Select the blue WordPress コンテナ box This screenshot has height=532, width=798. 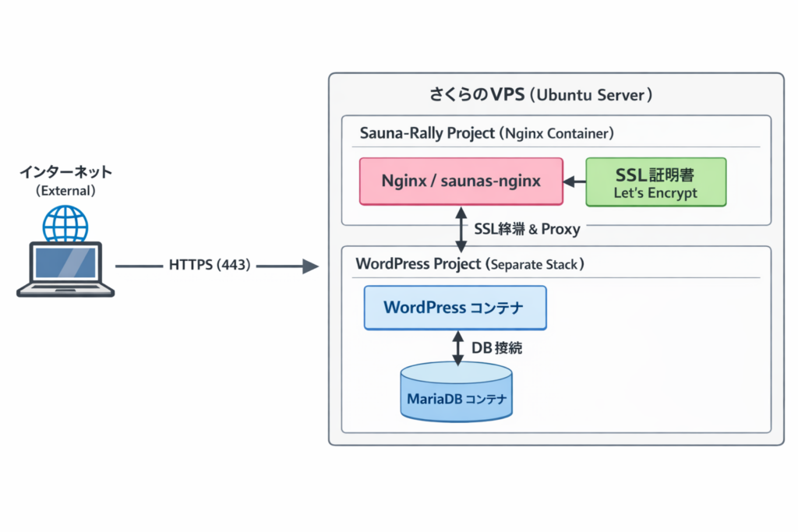click(x=455, y=308)
